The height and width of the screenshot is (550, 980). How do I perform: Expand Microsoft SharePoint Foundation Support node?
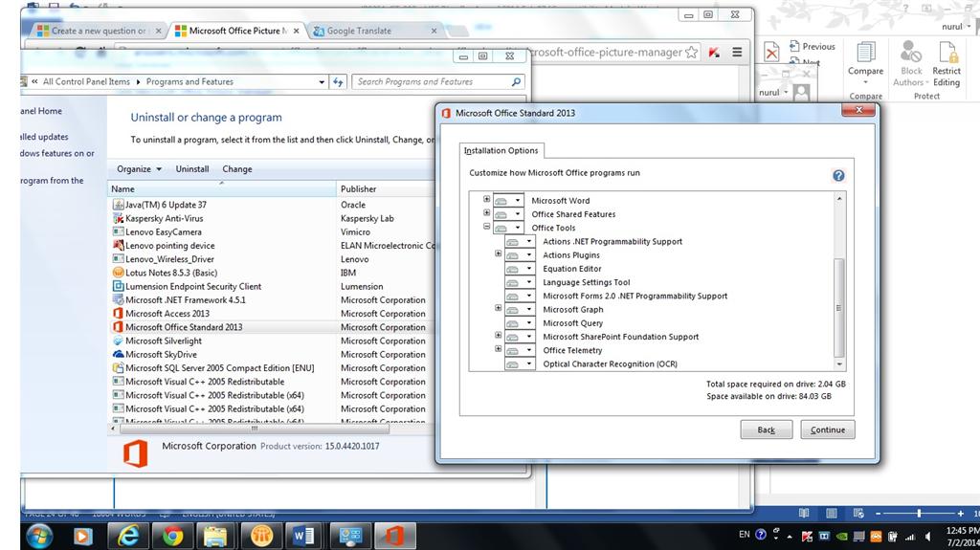(498, 336)
